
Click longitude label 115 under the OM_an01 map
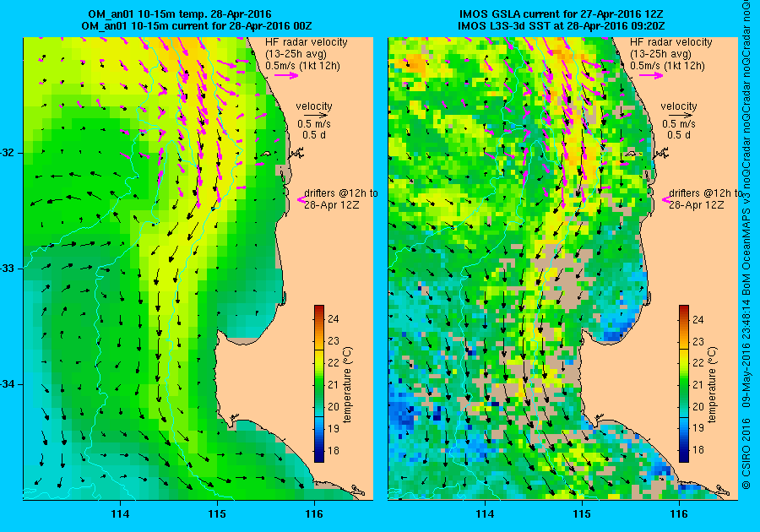[x=217, y=513]
